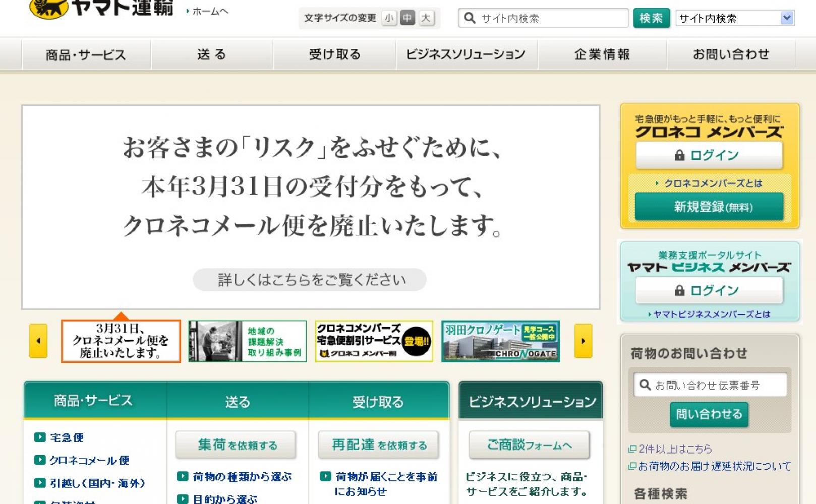Open 2件以上はこちら link

(x=675, y=449)
